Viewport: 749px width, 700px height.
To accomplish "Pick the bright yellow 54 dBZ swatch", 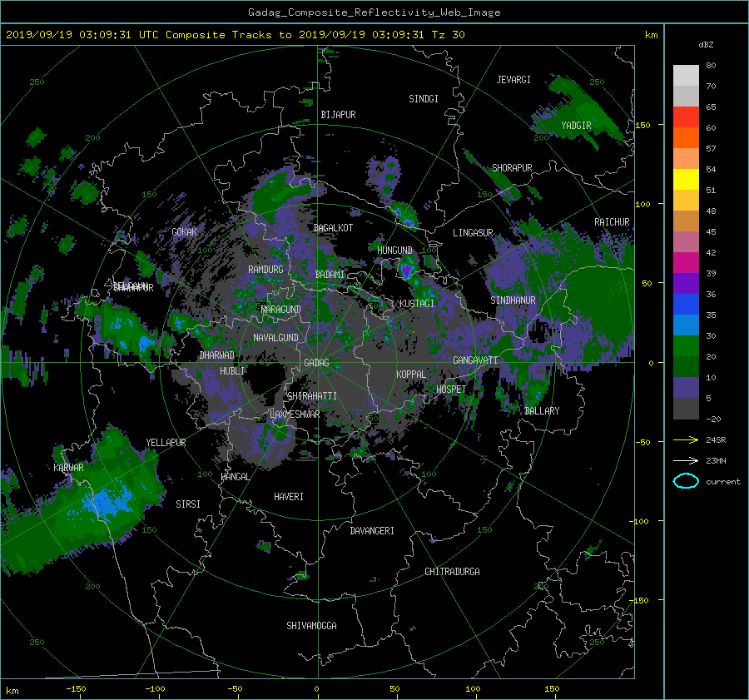I will pyautogui.click(x=686, y=179).
